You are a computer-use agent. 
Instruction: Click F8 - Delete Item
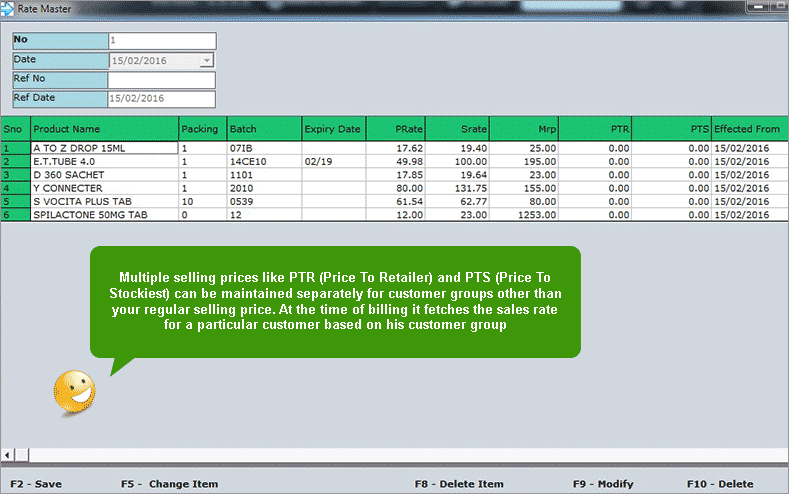(x=459, y=484)
